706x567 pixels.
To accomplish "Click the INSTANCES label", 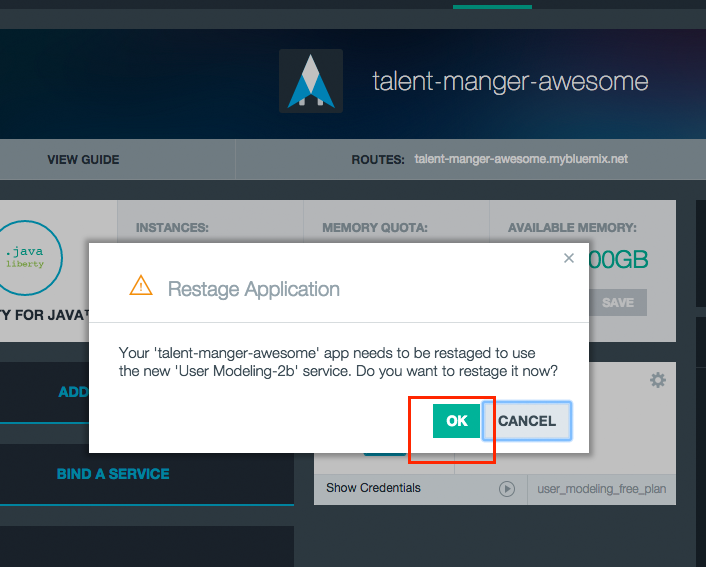I will tap(172, 227).
